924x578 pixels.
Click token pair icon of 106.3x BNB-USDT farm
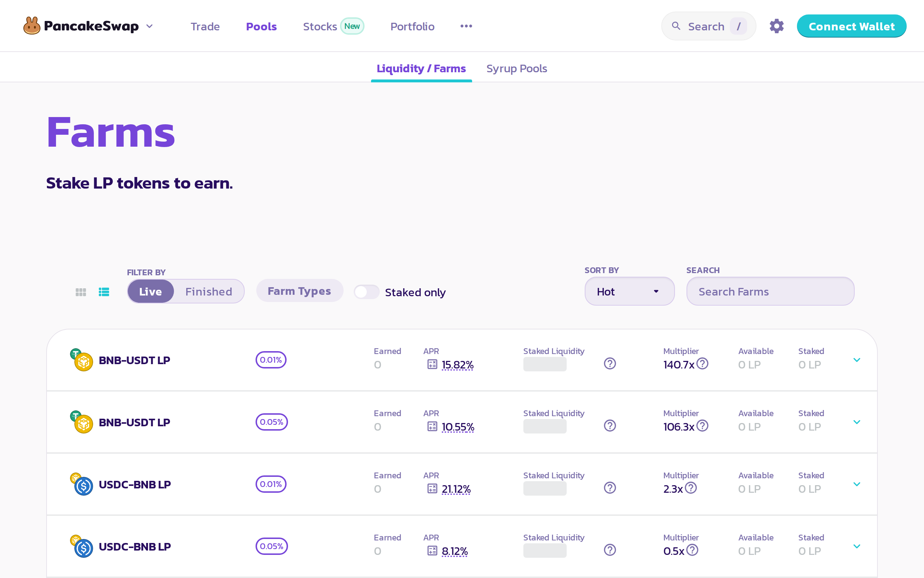click(81, 422)
